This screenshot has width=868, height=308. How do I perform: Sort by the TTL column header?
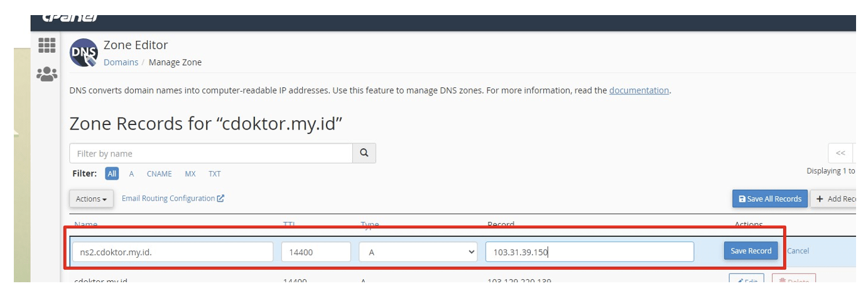click(289, 224)
